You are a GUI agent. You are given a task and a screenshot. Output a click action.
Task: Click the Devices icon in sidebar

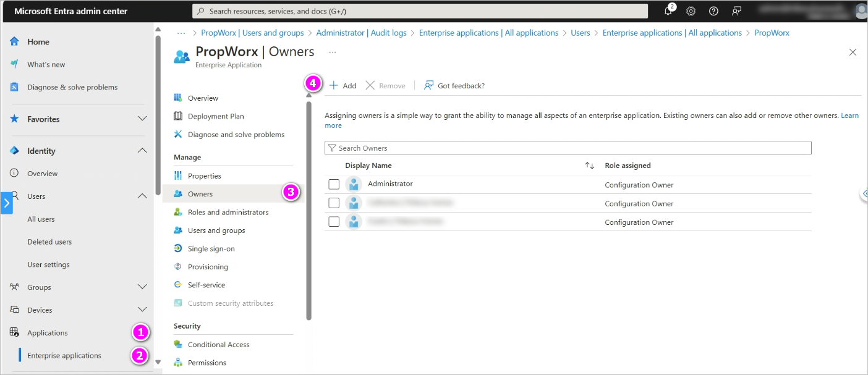pos(14,310)
